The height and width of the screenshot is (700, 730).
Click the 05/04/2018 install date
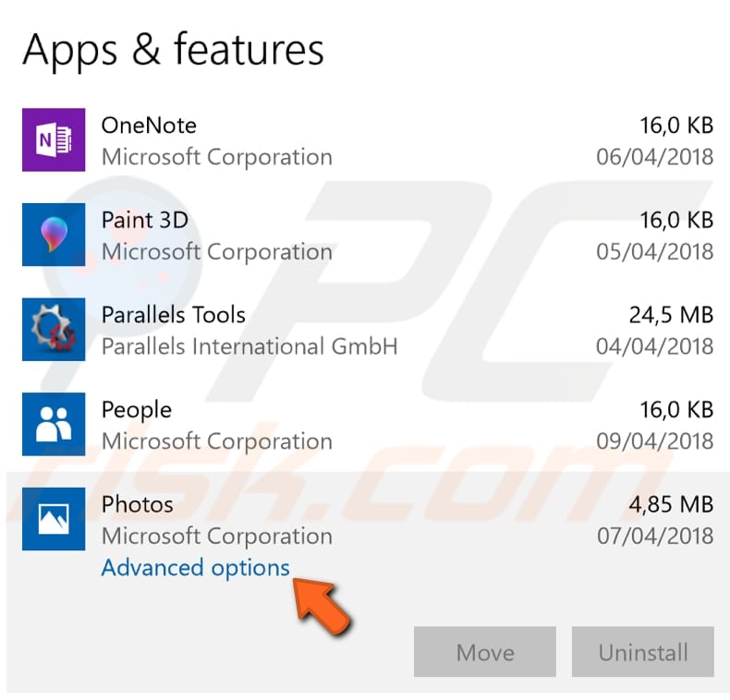655,252
